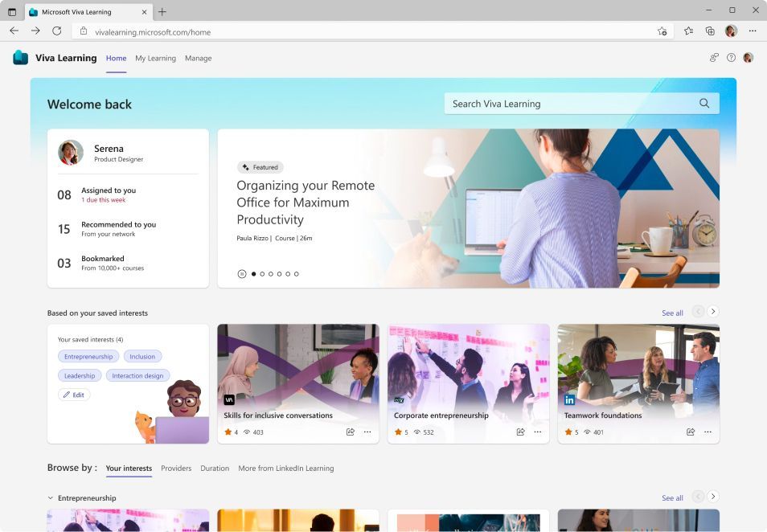Show next saved interests courses

tap(713, 312)
